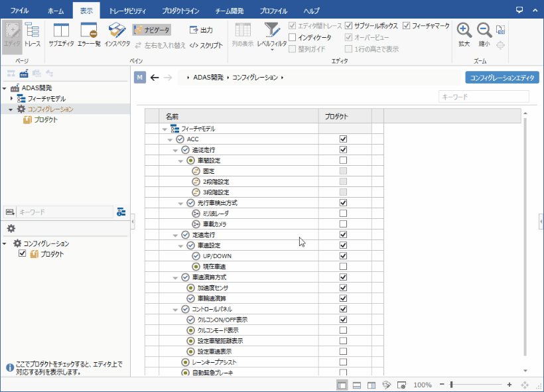Image resolution: width=544 pixels, height=392 pixels.
Task: Click the back arrow in navigation bar
Action: click(x=155, y=78)
